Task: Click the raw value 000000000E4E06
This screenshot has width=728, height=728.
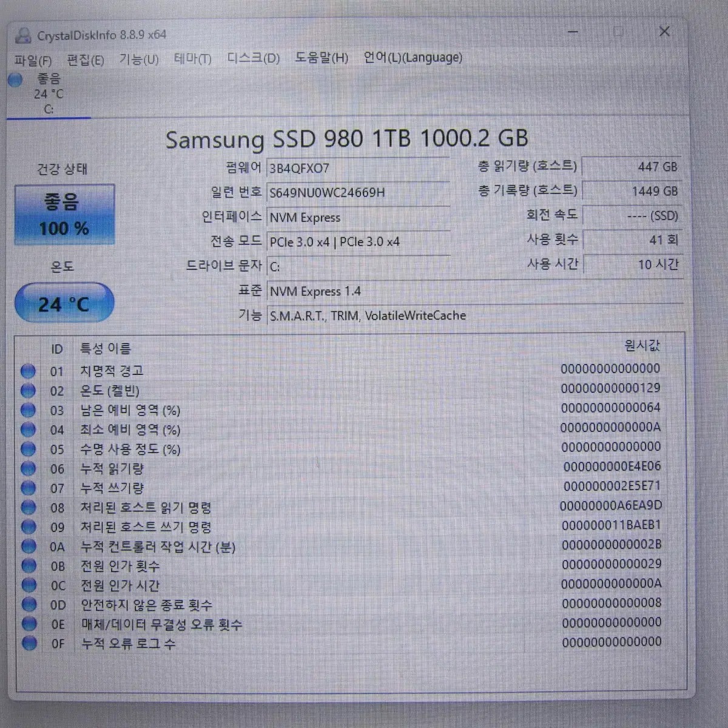Action: pyautogui.click(x=612, y=467)
